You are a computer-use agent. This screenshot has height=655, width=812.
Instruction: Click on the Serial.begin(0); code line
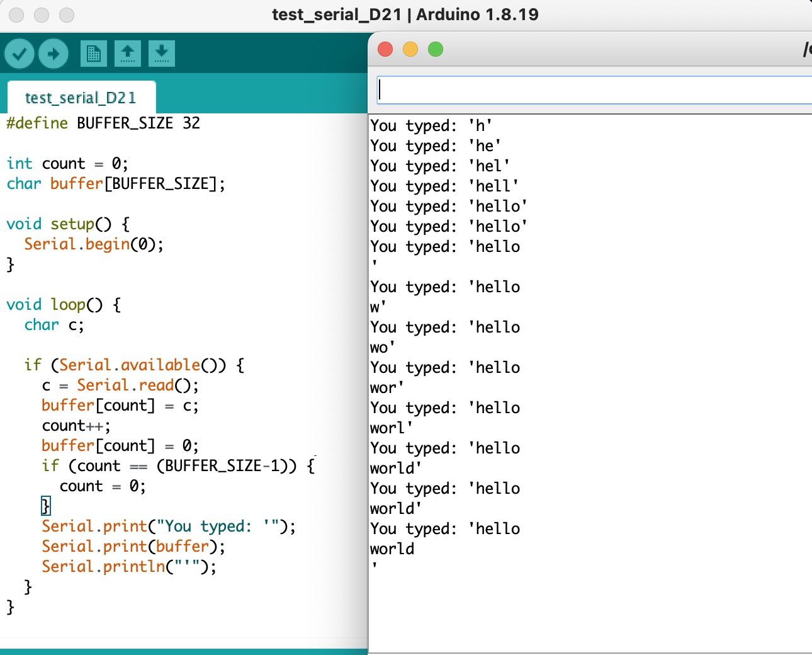pos(94,244)
